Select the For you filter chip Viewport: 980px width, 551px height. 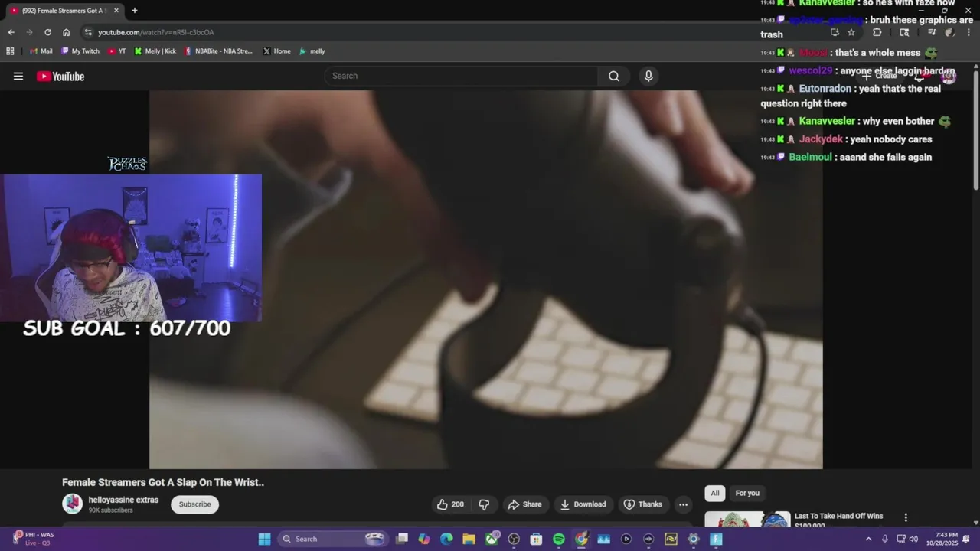(x=747, y=493)
